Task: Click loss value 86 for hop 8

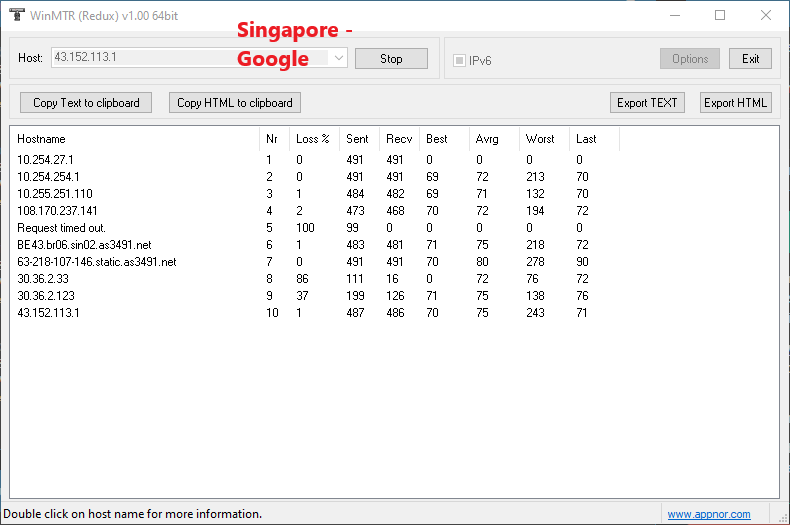Action: pyautogui.click(x=302, y=279)
